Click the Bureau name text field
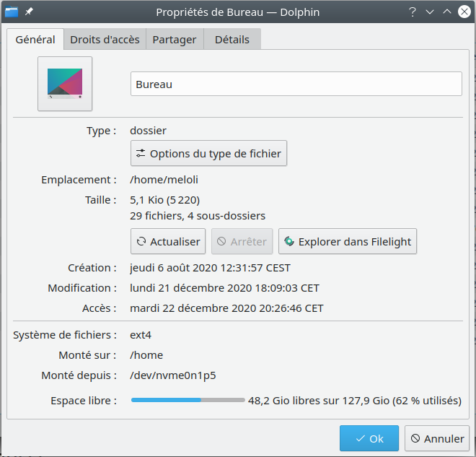Viewport: 476px width, 457px height. click(296, 84)
